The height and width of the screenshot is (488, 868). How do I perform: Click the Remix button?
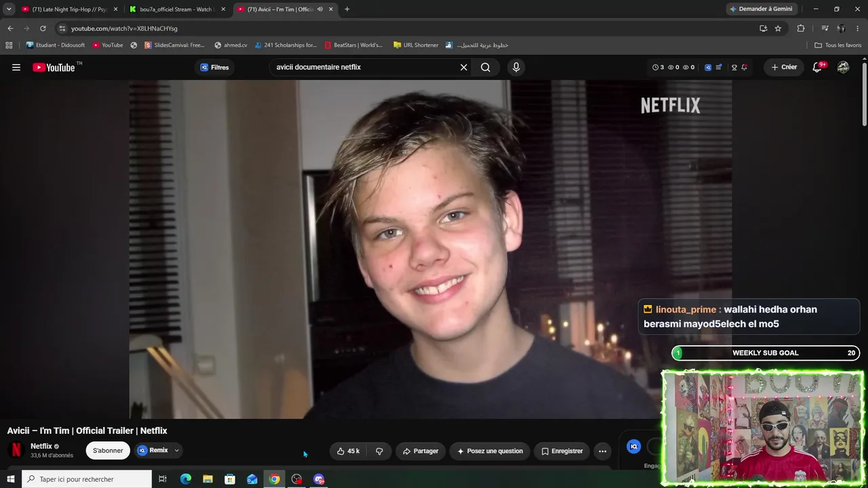click(153, 450)
